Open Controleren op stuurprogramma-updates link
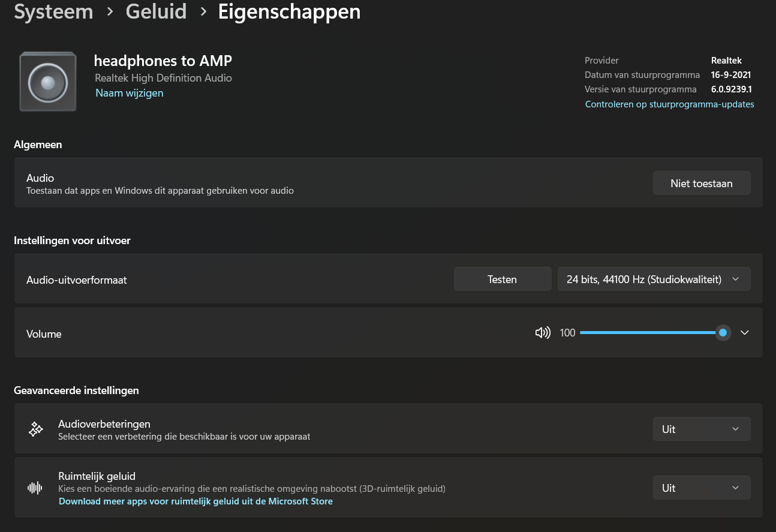776x532 pixels. pyautogui.click(x=669, y=104)
